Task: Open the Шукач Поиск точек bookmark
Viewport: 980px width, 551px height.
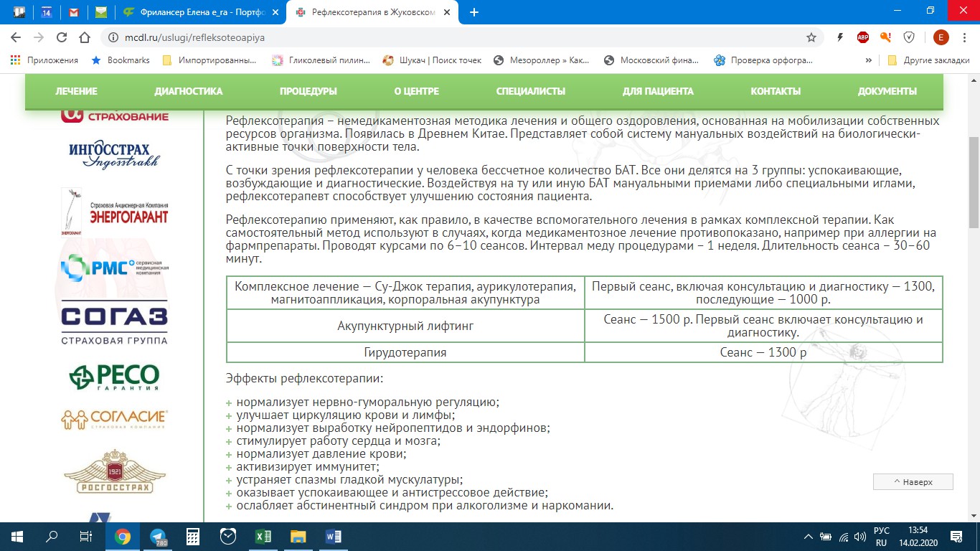Action: (x=432, y=60)
